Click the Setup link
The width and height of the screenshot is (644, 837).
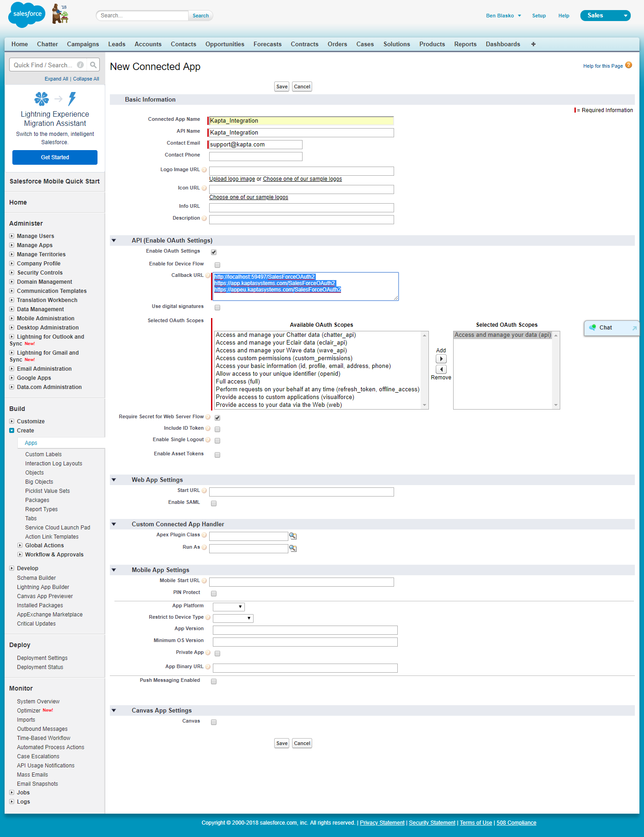539,16
